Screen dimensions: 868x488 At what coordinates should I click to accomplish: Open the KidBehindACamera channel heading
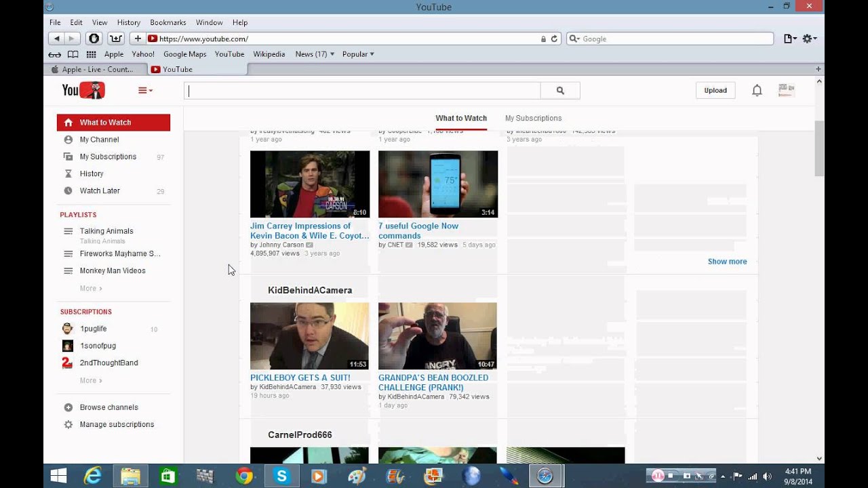coord(310,290)
